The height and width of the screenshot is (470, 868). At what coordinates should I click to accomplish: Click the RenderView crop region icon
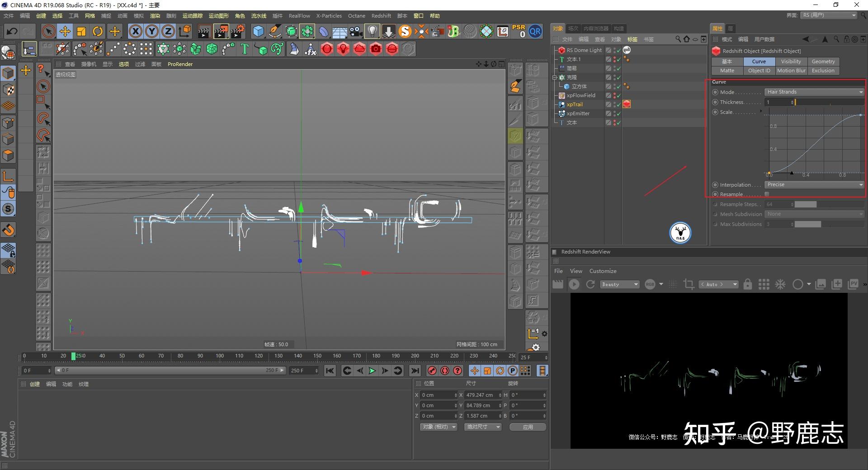689,284
